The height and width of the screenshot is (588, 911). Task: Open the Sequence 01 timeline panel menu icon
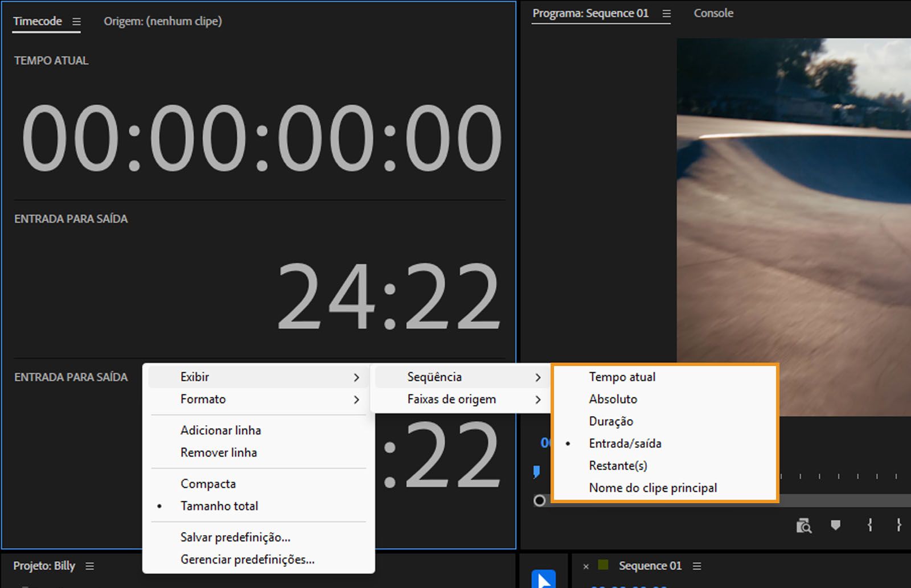pos(697,566)
